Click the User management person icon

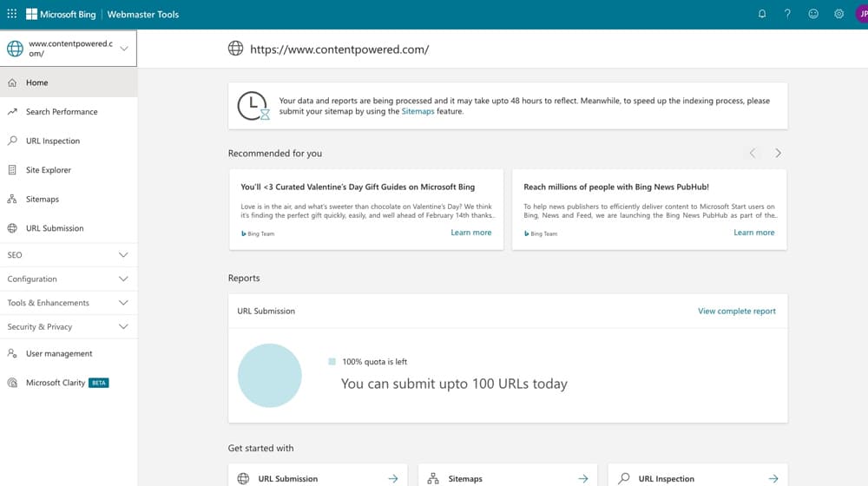click(x=12, y=353)
